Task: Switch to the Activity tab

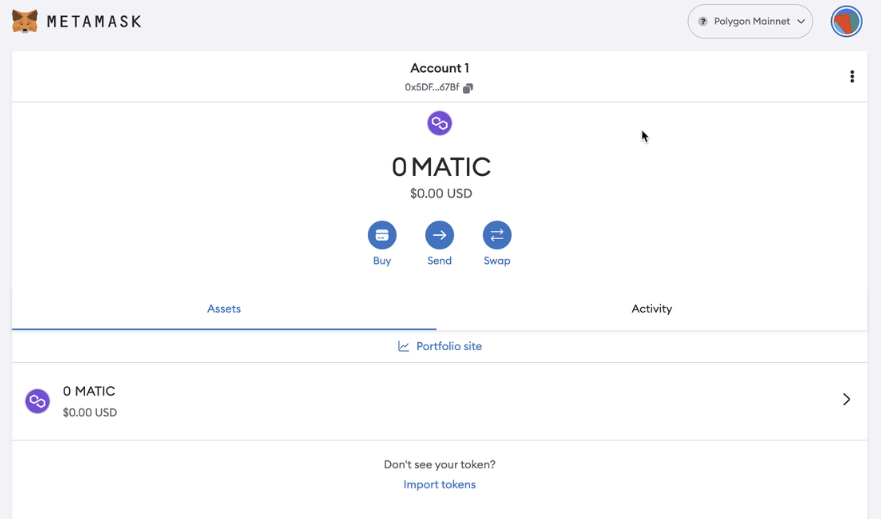Action: point(651,309)
